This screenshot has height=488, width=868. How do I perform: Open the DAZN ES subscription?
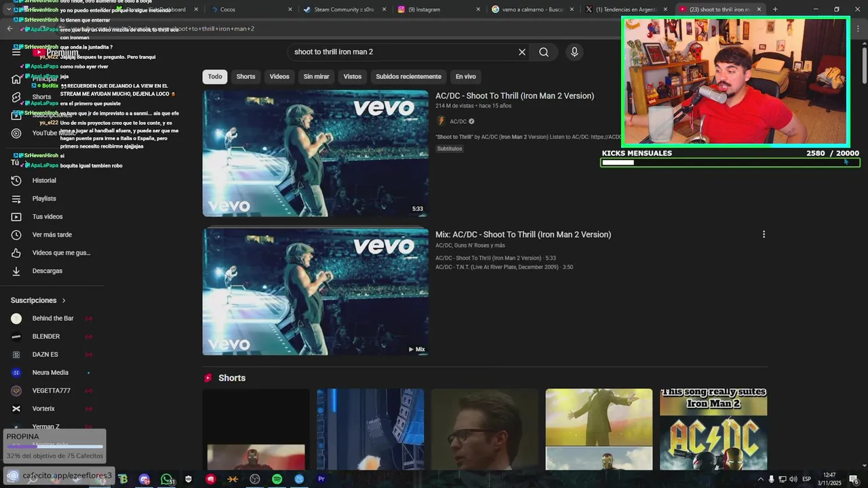[45, 354]
